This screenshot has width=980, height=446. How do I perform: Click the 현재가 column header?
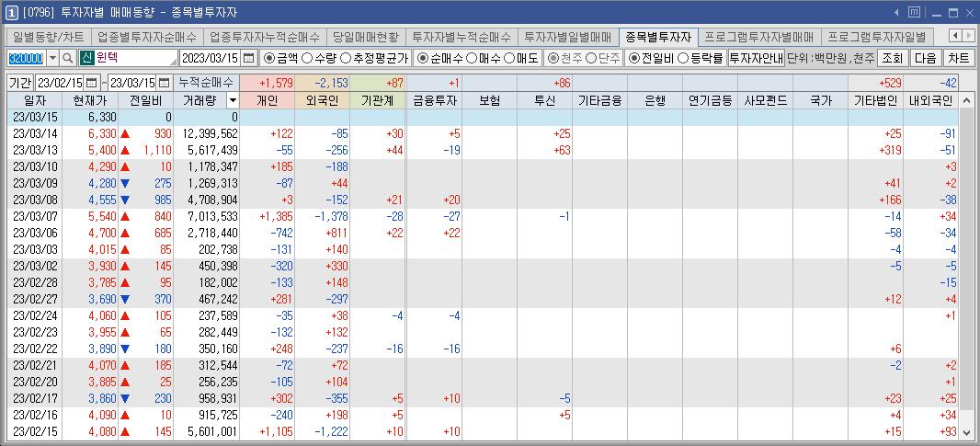(x=91, y=100)
